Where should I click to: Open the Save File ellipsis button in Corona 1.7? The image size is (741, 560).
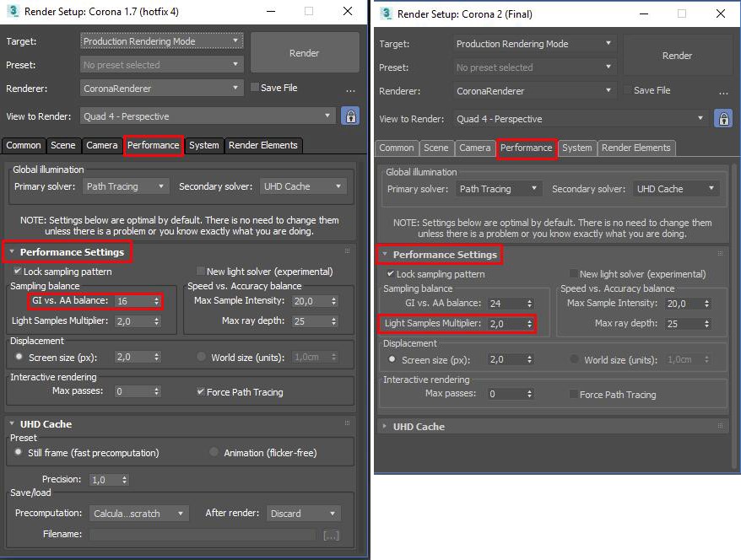[350, 89]
